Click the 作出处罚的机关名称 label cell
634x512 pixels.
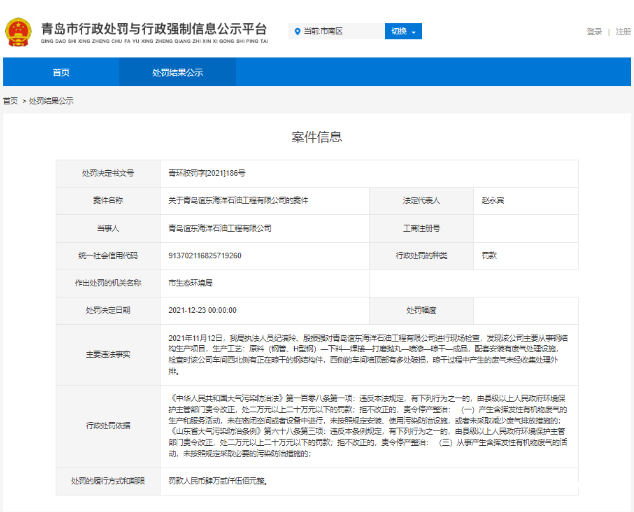[x=108, y=283]
